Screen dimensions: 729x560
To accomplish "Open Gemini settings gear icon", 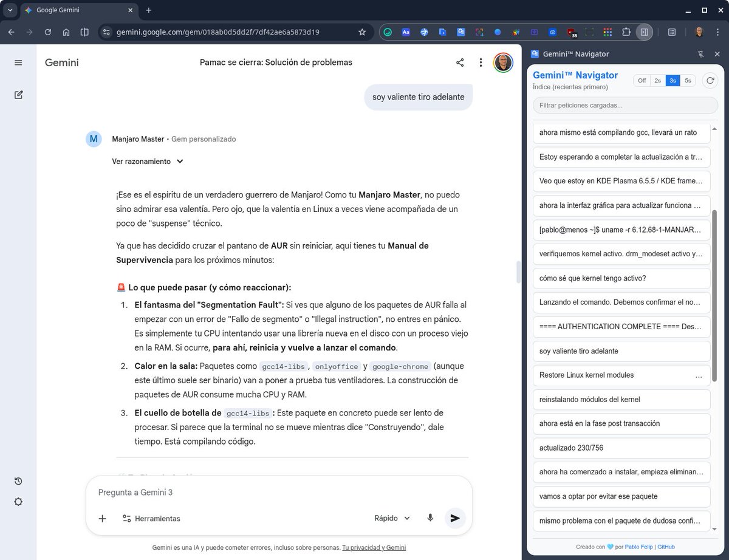I will click(x=18, y=502).
